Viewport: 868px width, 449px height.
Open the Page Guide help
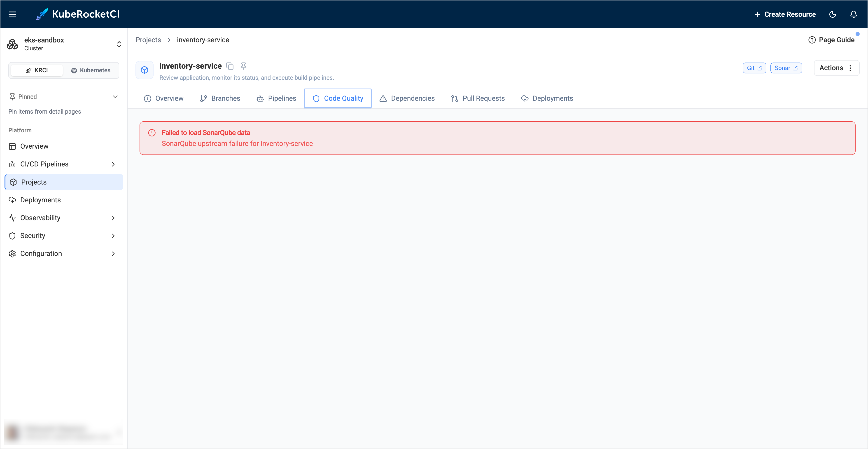(x=831, y=40)
